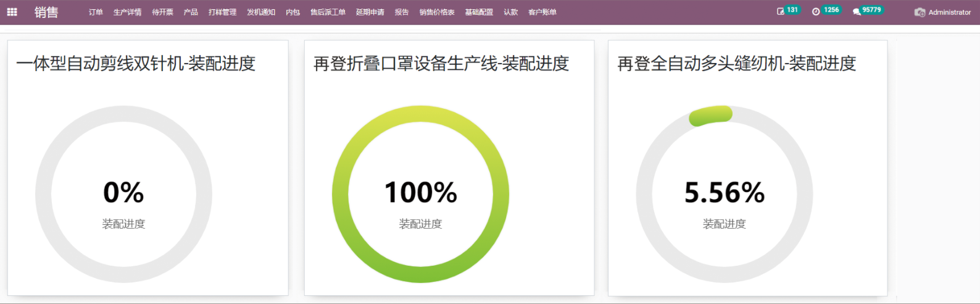Click the Administrator camera avatar icon
This screenshot has width=980, height=304.
click(920, 12)
